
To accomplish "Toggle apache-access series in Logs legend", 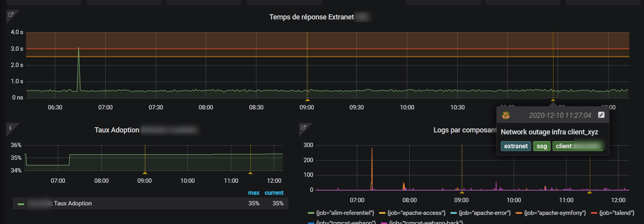I will tap(416, 213).
